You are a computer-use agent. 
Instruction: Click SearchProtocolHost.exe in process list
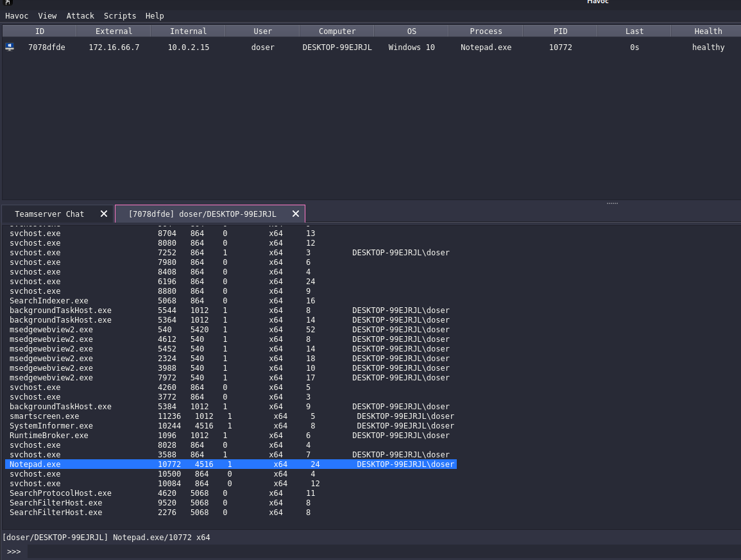click(60, 493)
